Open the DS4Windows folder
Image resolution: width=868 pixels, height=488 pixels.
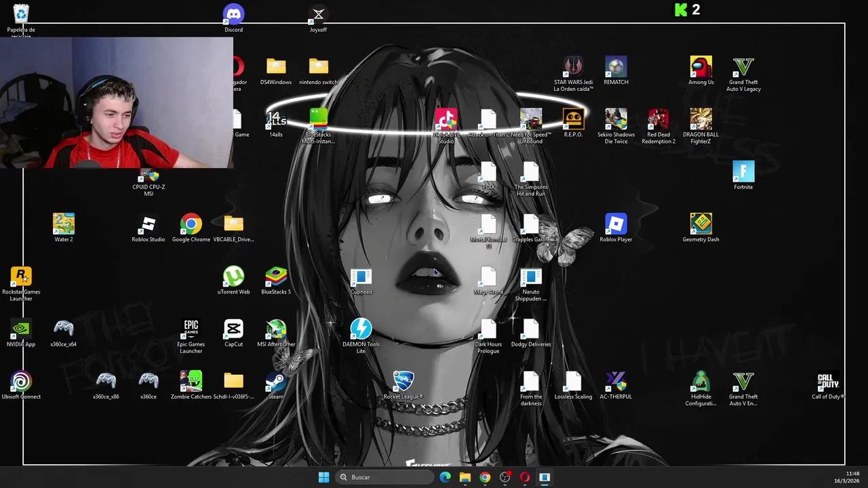point(276,71)
